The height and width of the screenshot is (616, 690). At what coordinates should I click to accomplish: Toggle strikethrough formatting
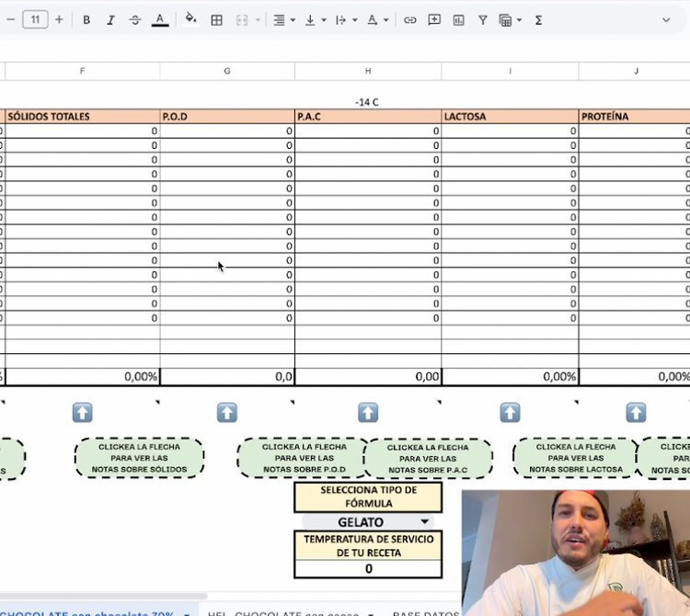tap(135, 19)
